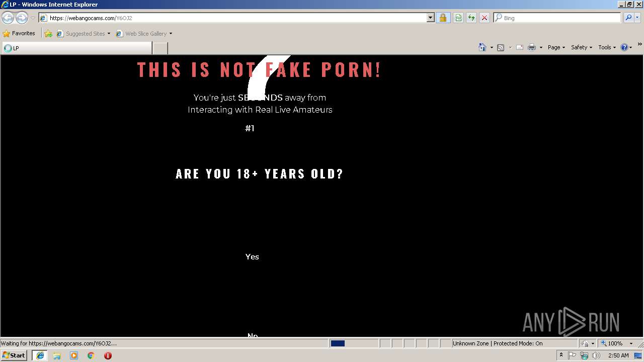The image size is (644, 362).
Task: Open the Page menu
Action: point(556,47)
